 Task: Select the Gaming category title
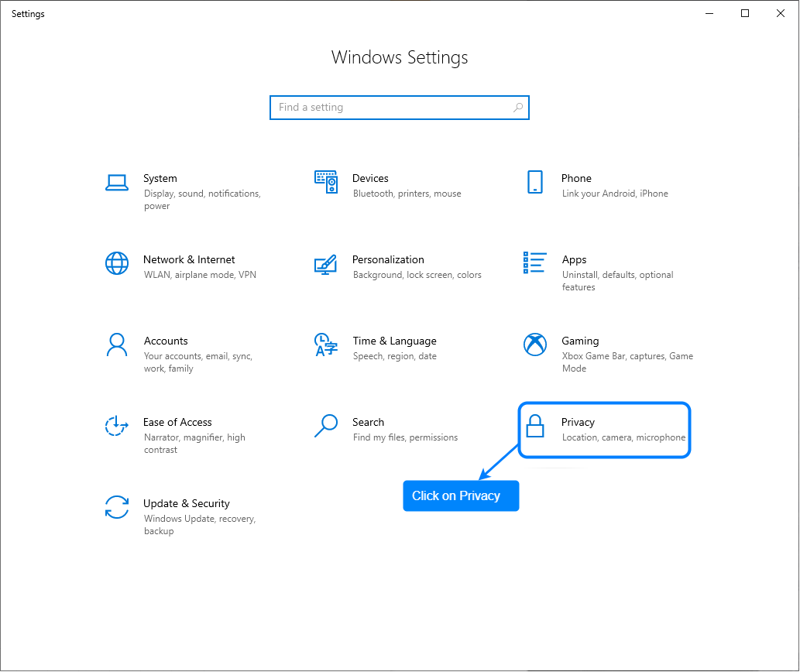pos(580,341)
